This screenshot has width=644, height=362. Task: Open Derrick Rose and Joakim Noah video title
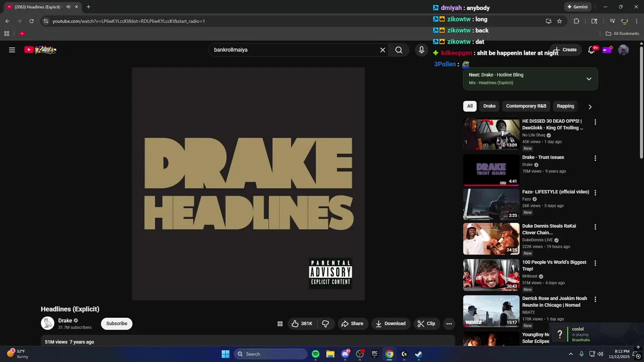click(554, 302)
